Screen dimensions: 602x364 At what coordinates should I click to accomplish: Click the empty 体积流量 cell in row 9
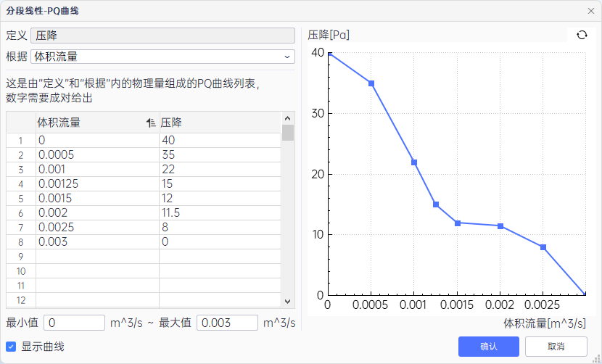tap(96, 257)
